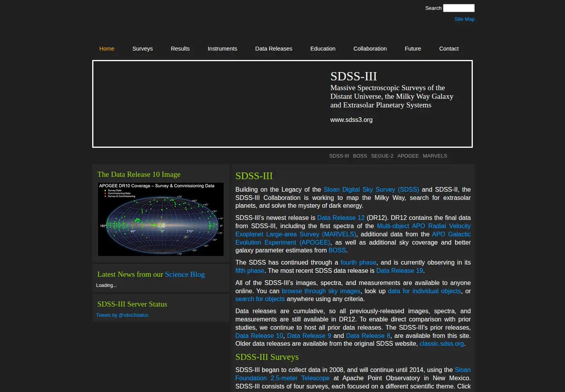This screenshot has height=392, width=565.
Task: Open the Results menu
Action: click(180, 49)
